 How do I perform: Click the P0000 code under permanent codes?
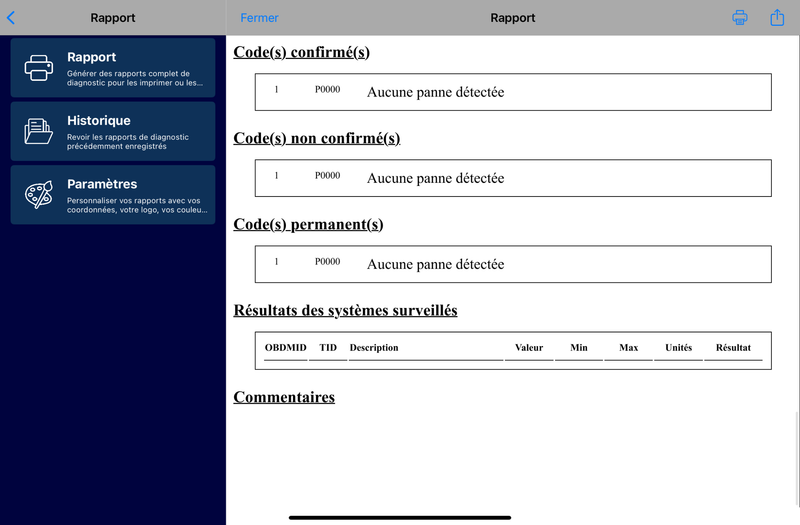328,262
